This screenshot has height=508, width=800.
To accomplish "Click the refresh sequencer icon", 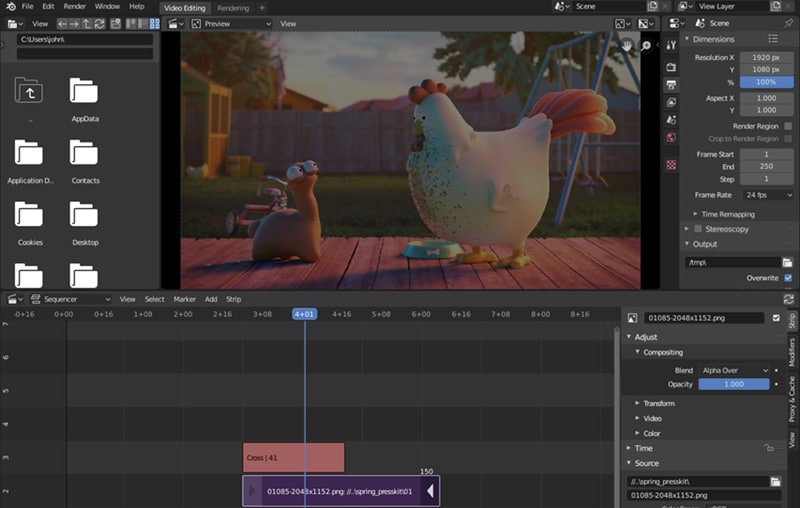I will tap(789, 299).
